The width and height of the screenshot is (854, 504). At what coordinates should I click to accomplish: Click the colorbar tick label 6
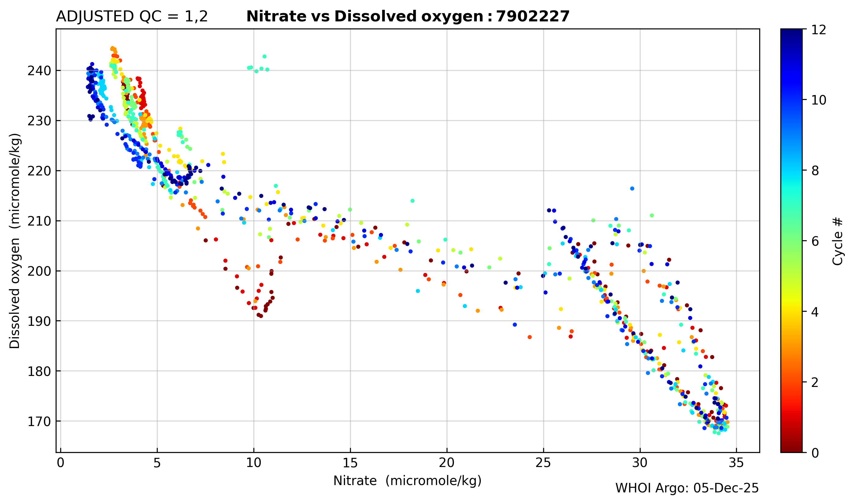(x=815, y=241)
